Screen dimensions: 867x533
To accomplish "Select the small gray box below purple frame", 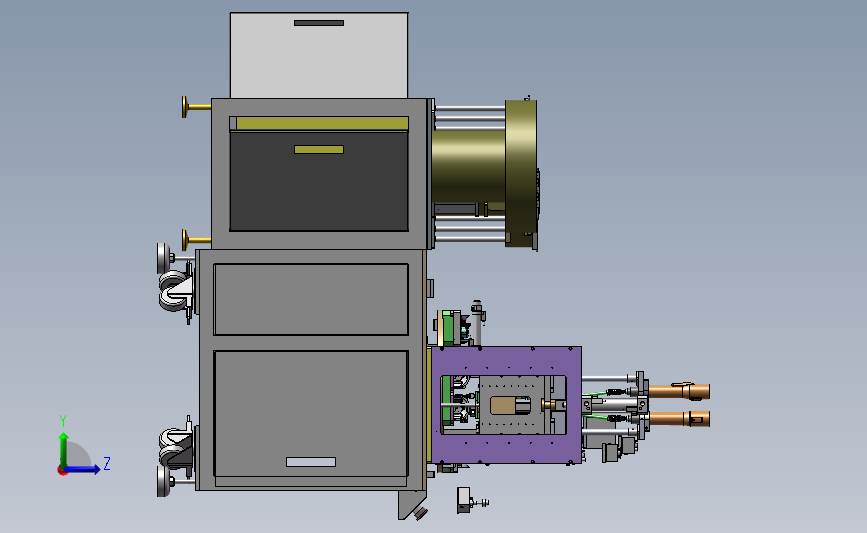I will point(463,500).
